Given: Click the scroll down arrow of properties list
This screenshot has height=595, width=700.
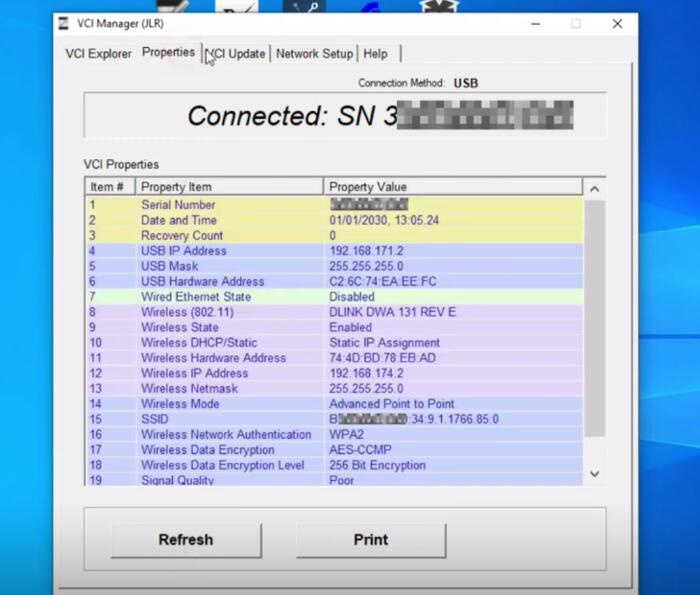Looking at the screenshot, I should (595, 473).
